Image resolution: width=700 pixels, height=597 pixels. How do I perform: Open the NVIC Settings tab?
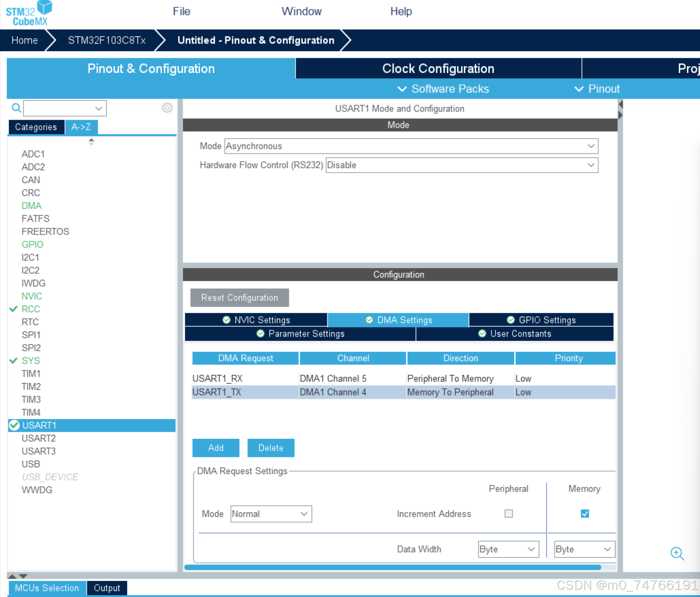coord(256,320)
